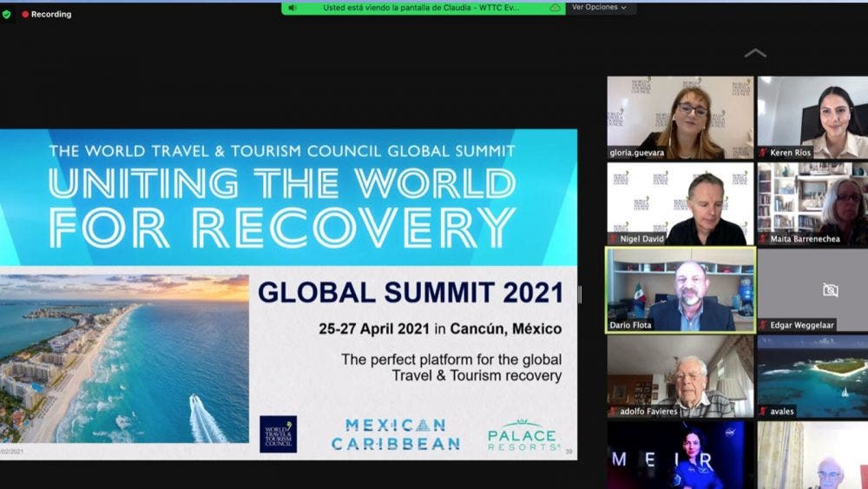Select the avales island video tile
This screenshot has height=489, width=868.
tap(812, 375)
